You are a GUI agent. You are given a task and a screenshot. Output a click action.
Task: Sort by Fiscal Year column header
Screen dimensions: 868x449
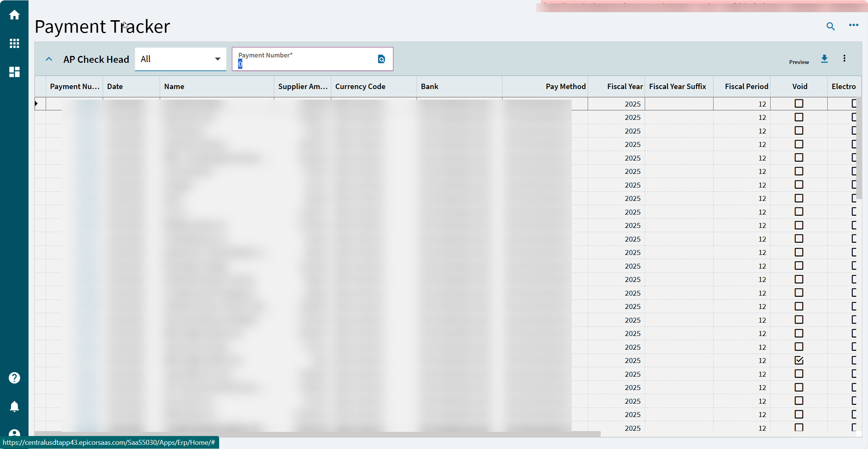(625, 86)
